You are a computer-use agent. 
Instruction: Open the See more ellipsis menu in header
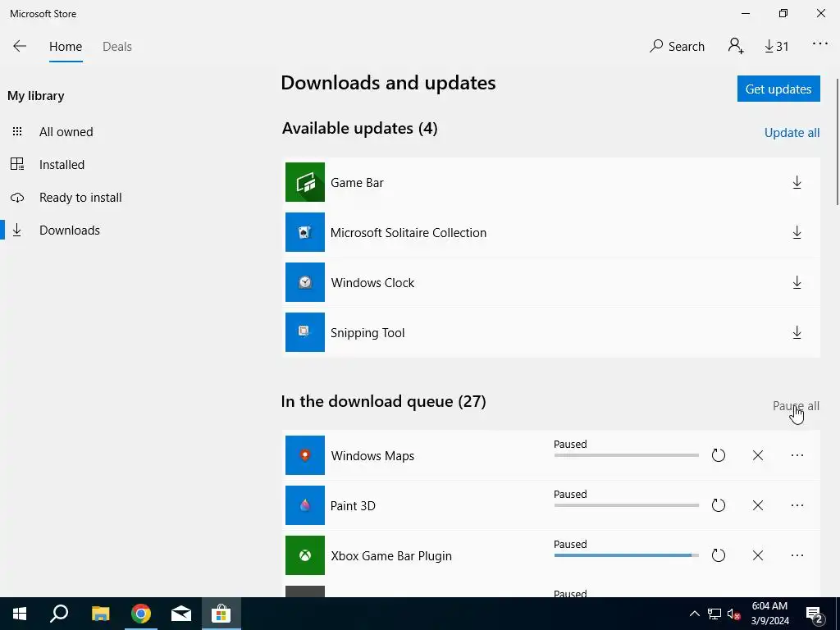[x=819, y=44]
